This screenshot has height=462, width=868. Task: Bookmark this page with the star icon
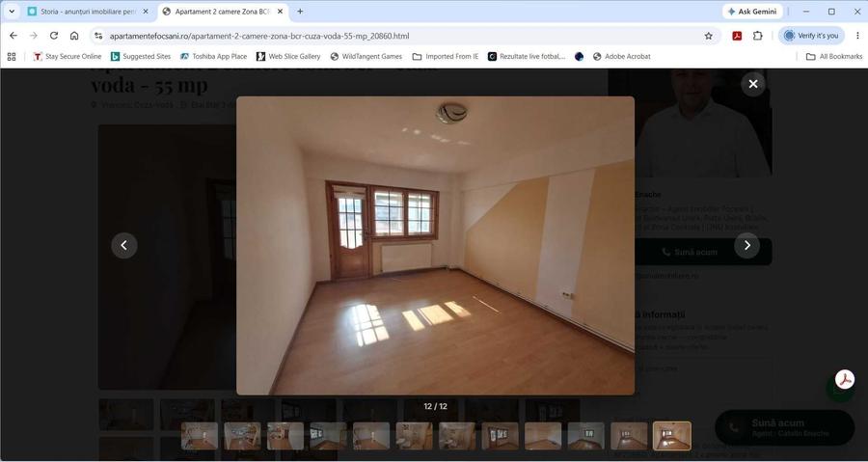709,36
